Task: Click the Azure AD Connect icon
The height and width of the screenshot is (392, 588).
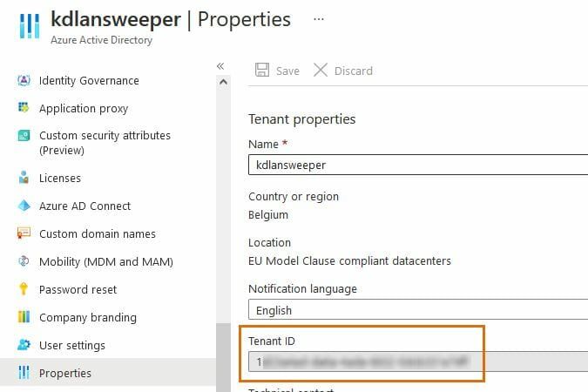Action: pyautogui.click(x=24, y=206)
